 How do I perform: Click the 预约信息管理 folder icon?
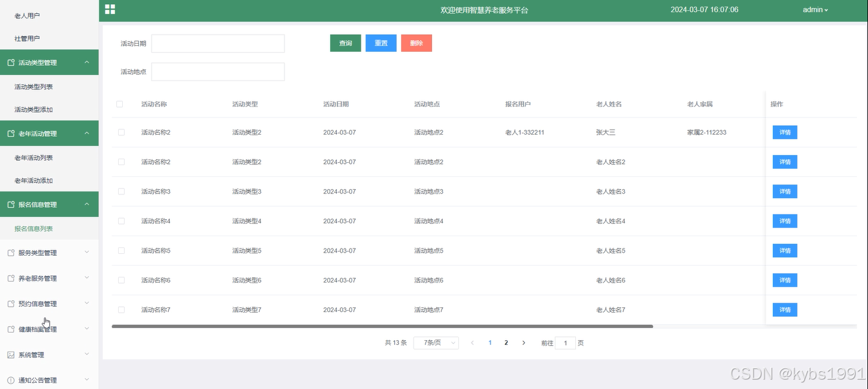coord(11,304)
